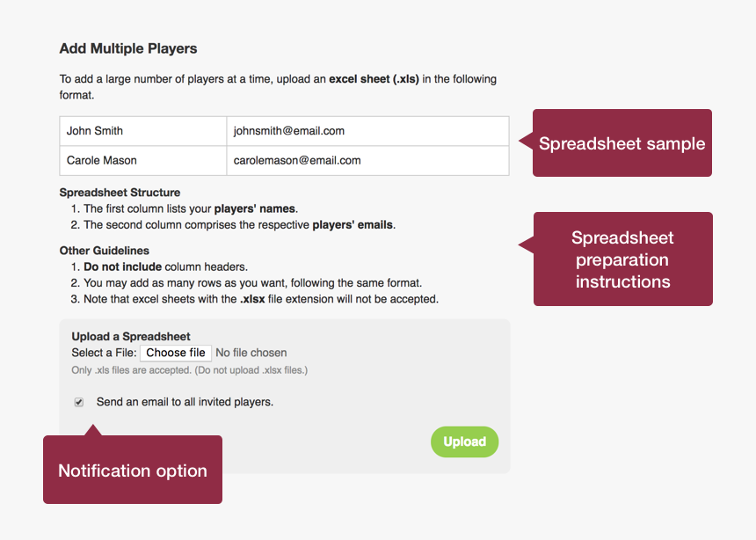Click the "Send an email to all invited players" label
The height and width of the screenshot is (540, 756).
click(x=185, y=402)
